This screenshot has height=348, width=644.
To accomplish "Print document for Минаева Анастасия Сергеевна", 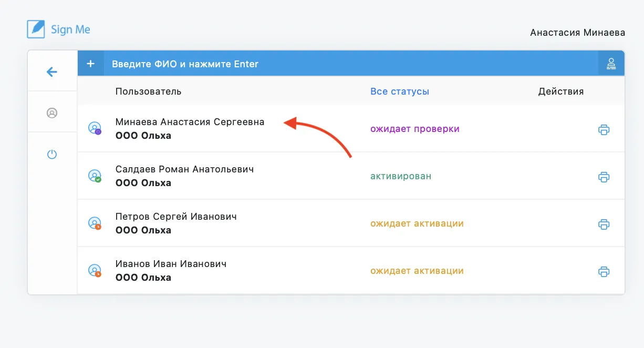I will 604,129.
